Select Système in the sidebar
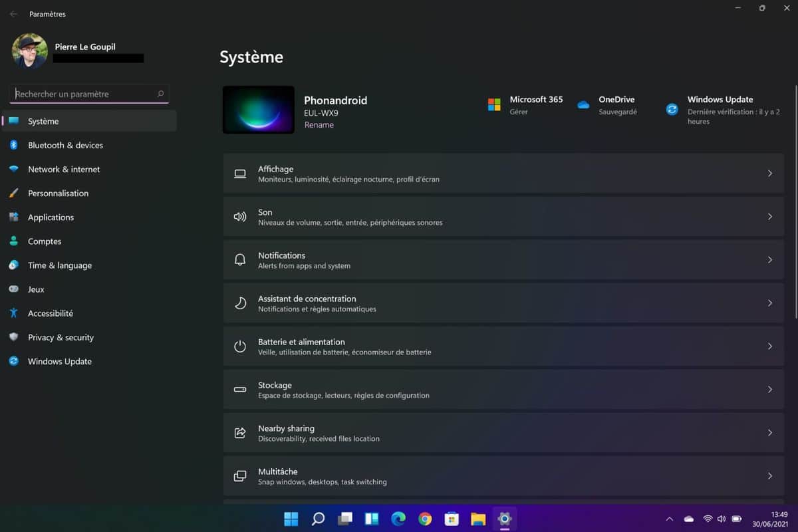 point(90,121)
